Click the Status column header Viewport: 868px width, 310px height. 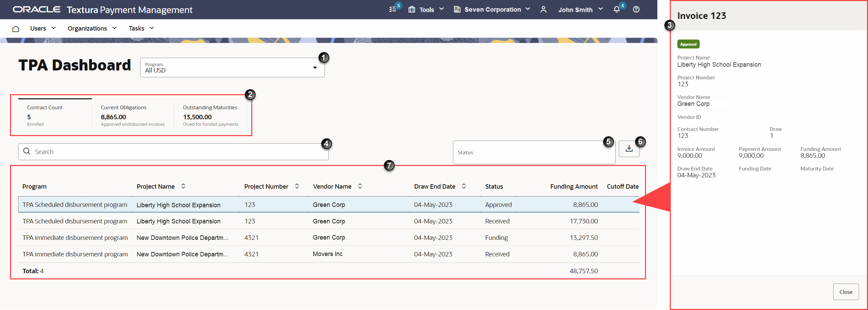pos(494,186)
